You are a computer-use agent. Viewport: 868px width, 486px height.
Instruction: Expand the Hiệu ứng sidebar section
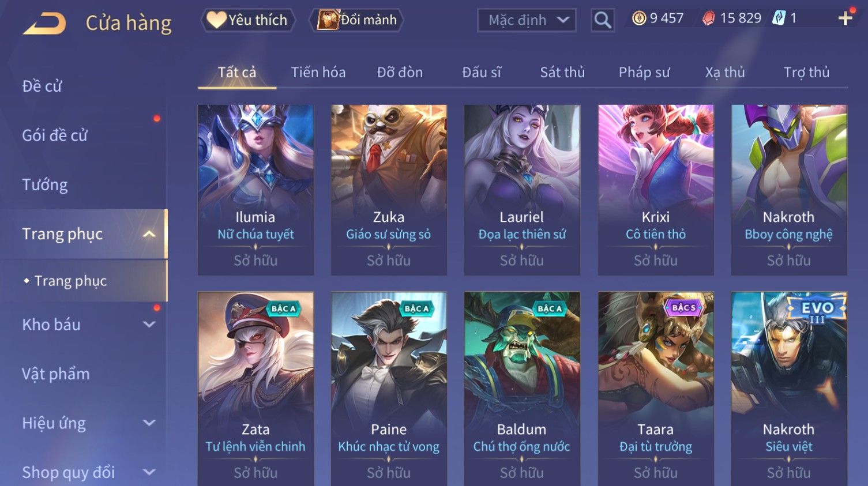149,423
